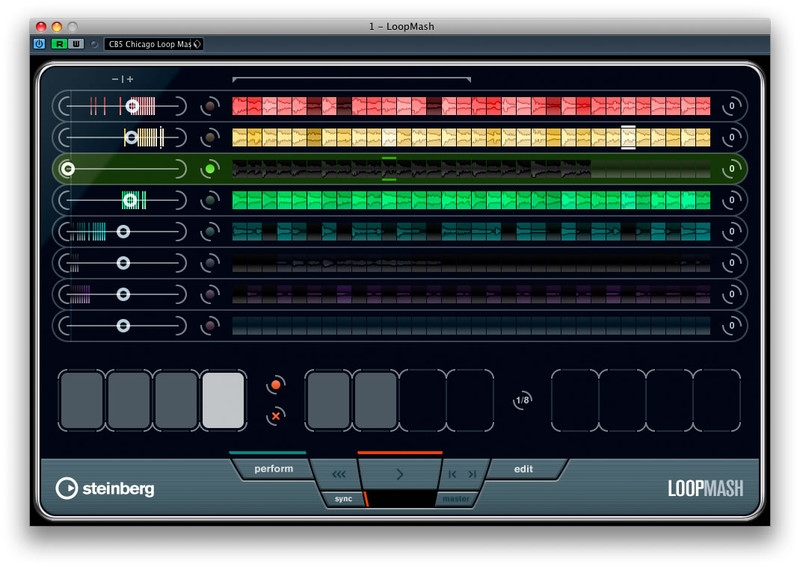This screenshot has width=800, height=567.
Task: Toggle the sync button
Action: coord(343,499)
